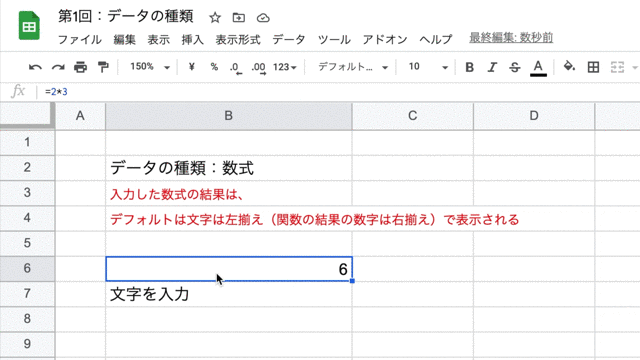
Task: Select row 2 header
Action: point(27,167)
